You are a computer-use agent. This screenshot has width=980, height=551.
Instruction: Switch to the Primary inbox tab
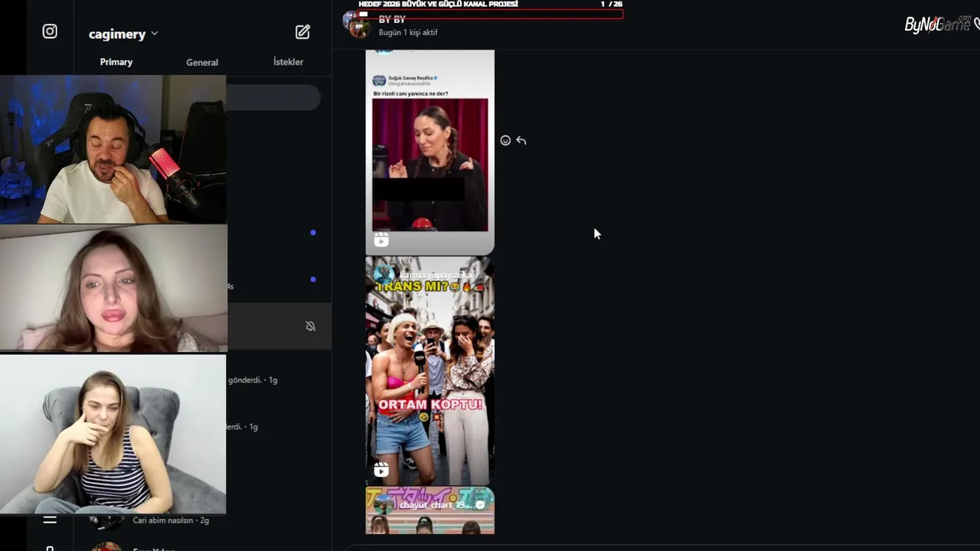pyautogui.click(x=116, y=62)
